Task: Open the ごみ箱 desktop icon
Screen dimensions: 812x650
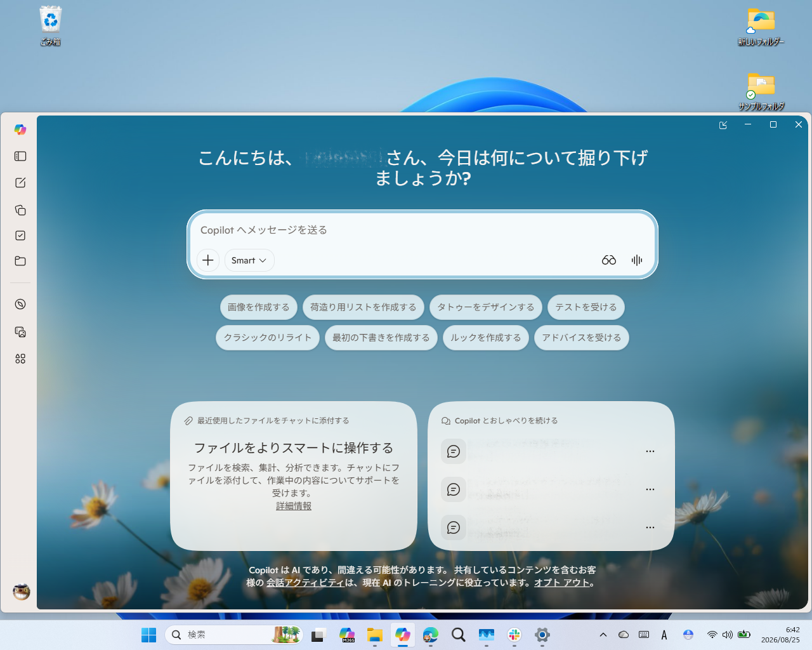Action: (x=51, y=26)
